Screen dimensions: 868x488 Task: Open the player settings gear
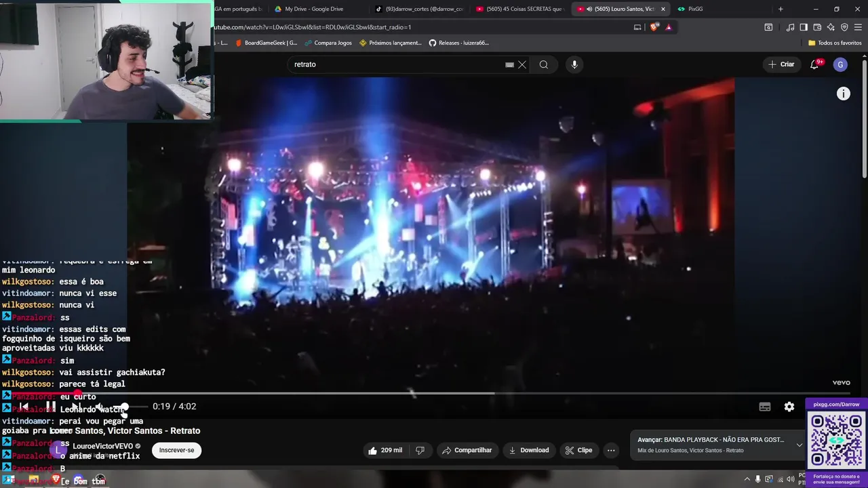click(x=789, y=407)
